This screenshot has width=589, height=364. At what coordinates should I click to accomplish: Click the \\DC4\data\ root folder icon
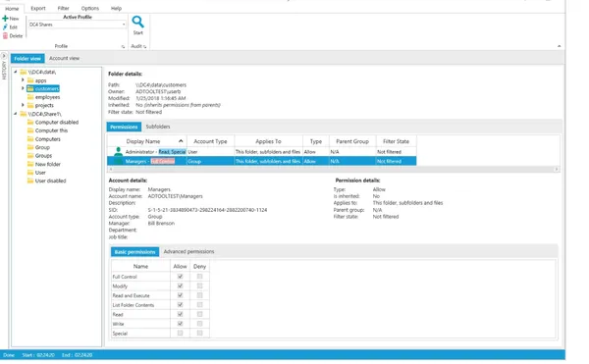[x=24, y=72]
